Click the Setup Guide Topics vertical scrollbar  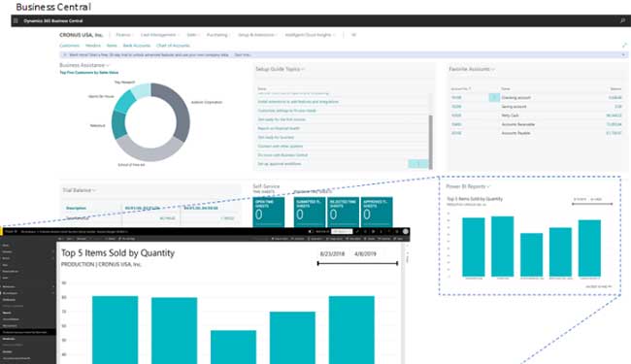431,142
